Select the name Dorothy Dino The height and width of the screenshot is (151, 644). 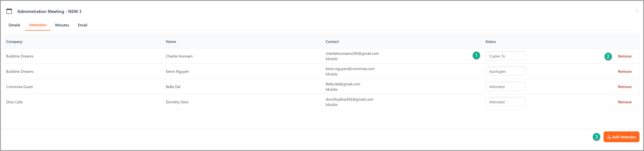[x=177, y=102]
